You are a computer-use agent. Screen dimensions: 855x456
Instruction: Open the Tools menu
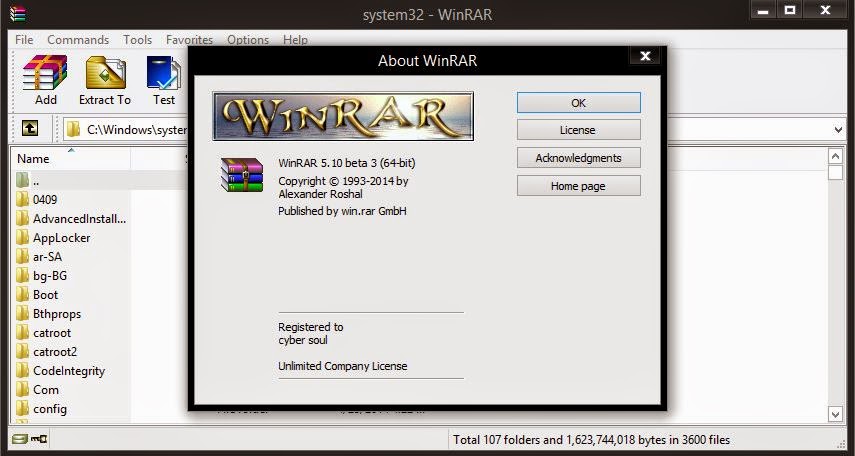click(x=137, y=40)
